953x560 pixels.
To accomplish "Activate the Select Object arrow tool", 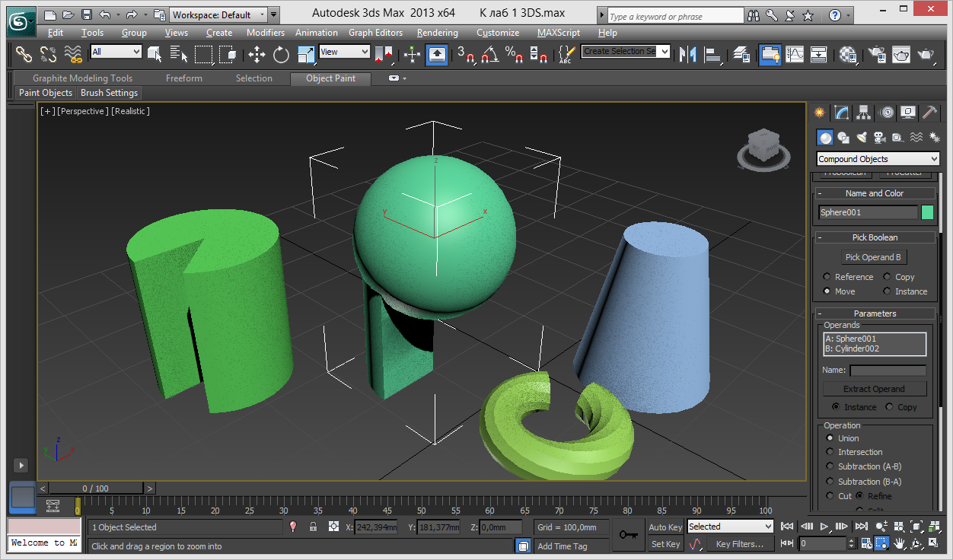I will point(155,54).
